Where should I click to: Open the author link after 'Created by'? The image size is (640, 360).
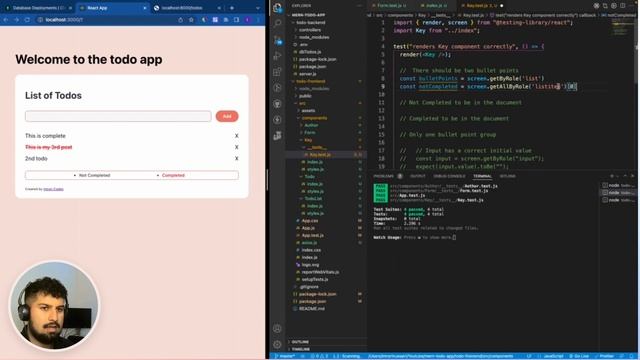[53, 189]
